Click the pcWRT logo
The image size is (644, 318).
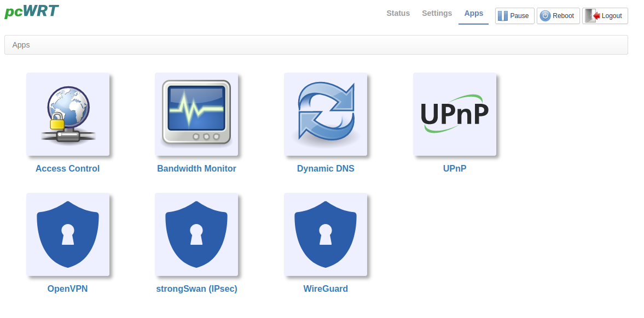pos(31,11)
